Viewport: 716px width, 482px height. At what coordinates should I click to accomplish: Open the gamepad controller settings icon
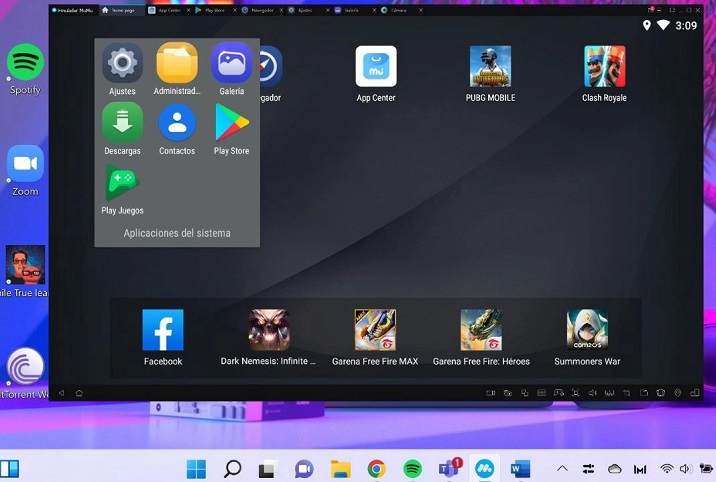[x=558, y=393]
